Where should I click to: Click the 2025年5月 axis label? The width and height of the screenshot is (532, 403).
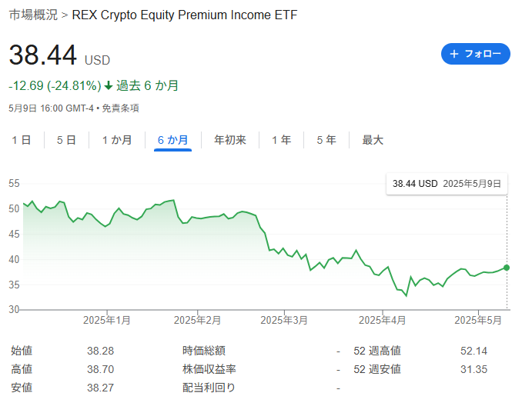coord(478,320)
